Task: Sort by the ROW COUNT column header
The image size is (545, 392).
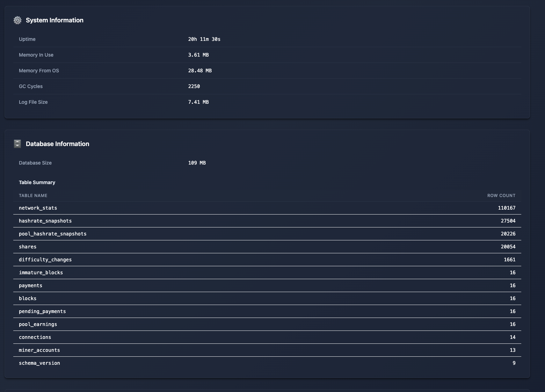Action: (x=501, y=196)
